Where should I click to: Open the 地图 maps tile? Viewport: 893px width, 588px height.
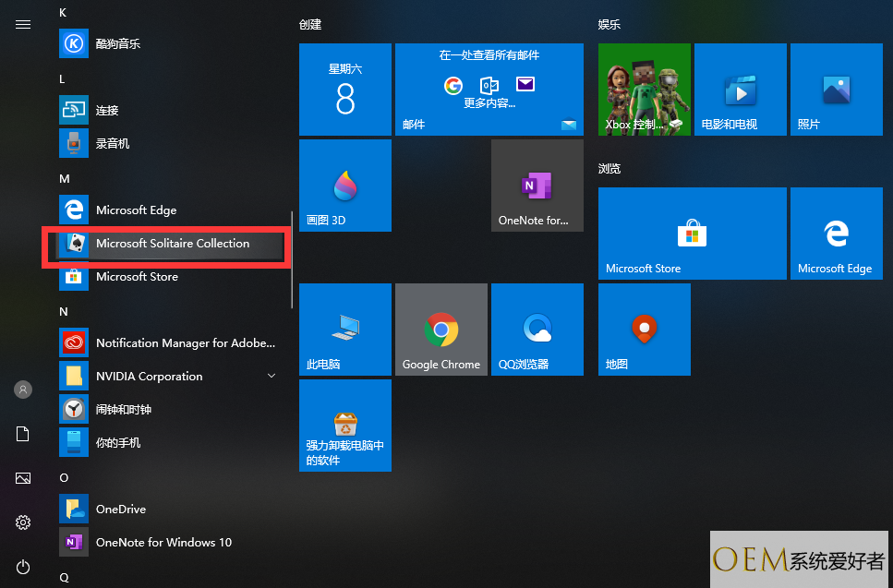pos(645,330)
